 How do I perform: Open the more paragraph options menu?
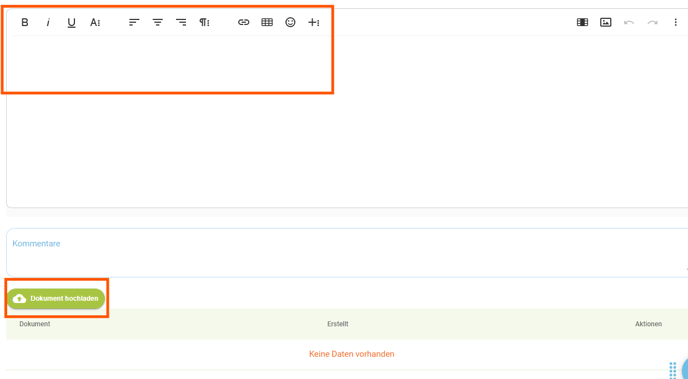(204, 22)
